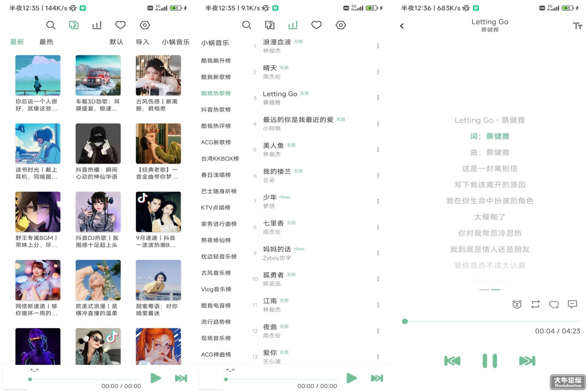Open more options for 夜曲
Image resolution: width=588 pixels, height=392 pixels.
click(378, 331)
